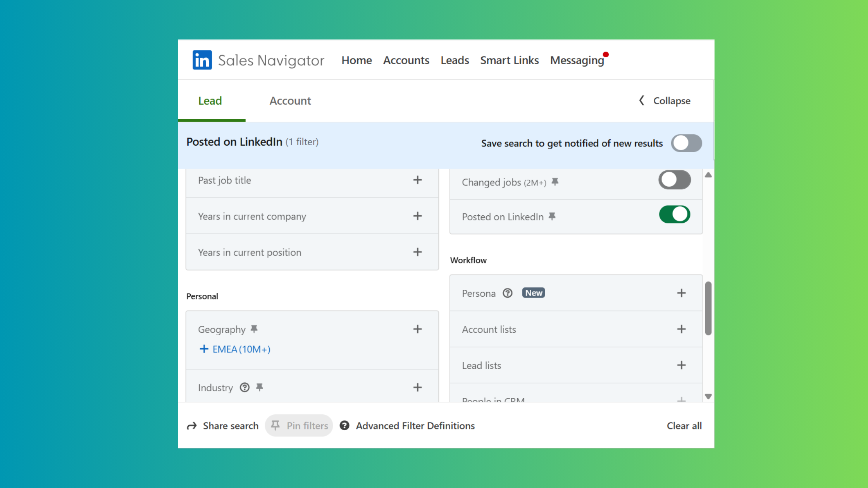
Task: Expand the Geography filter plus
Action: coord(417,329)
